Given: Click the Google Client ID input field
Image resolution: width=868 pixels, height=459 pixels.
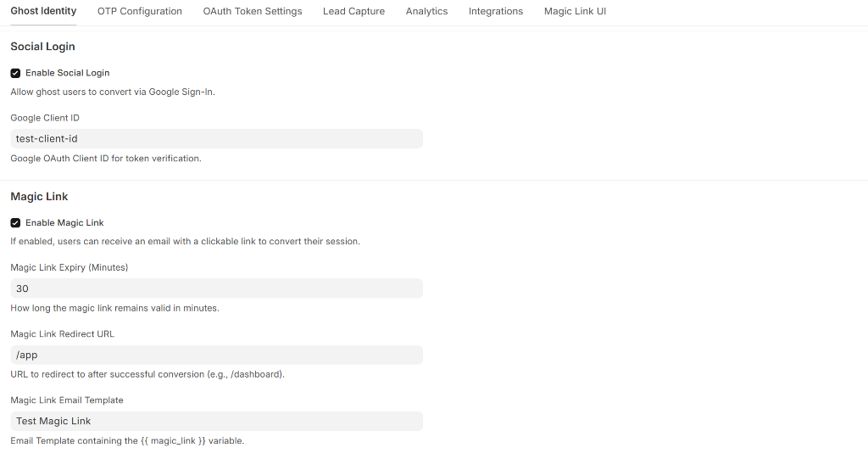Looking at the screenshot, I should 216,138.
